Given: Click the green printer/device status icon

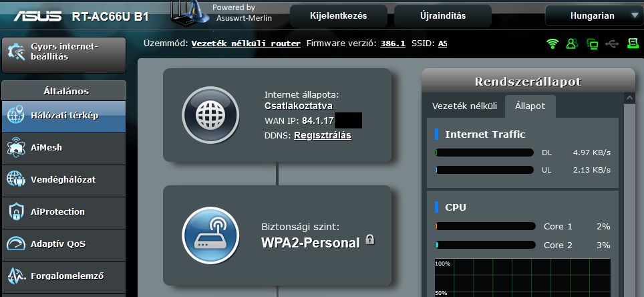Looking at the screenshot, I should tap(633, 43).
